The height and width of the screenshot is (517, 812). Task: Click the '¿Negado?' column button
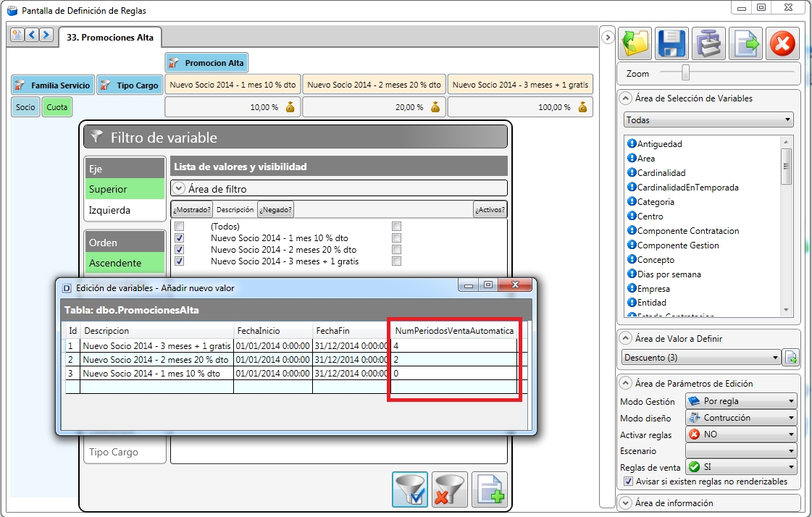click(x=275, y=209)
